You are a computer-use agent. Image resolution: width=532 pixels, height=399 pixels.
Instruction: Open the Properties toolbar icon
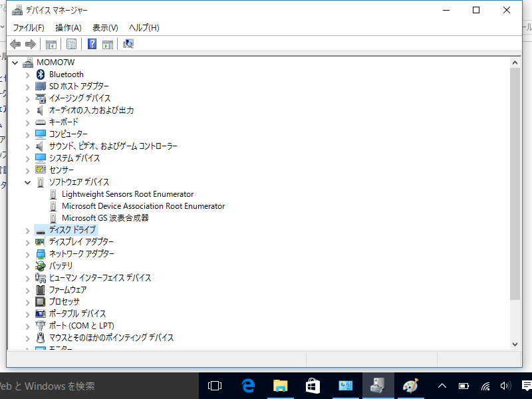click(x=71, y=44)
